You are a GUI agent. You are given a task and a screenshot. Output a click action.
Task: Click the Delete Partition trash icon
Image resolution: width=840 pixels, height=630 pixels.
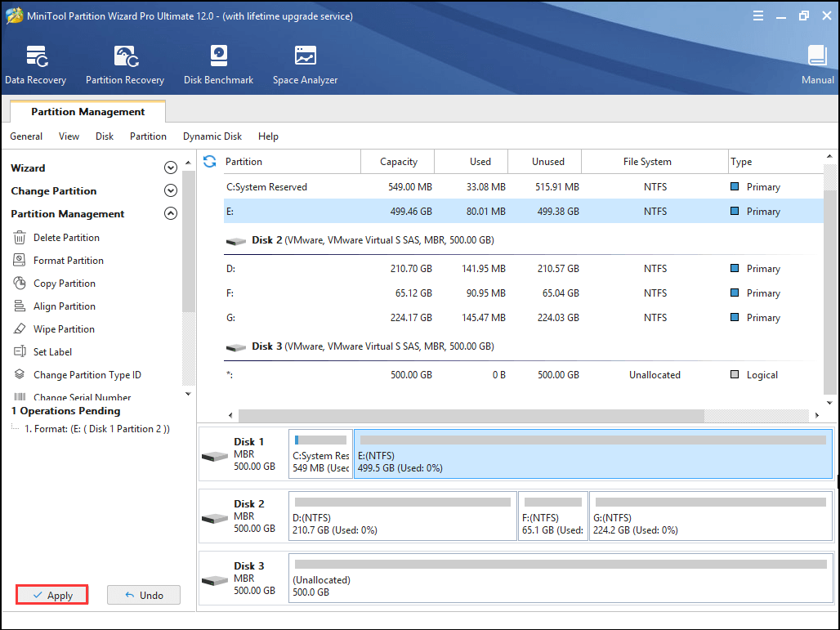tap(20, 237)
